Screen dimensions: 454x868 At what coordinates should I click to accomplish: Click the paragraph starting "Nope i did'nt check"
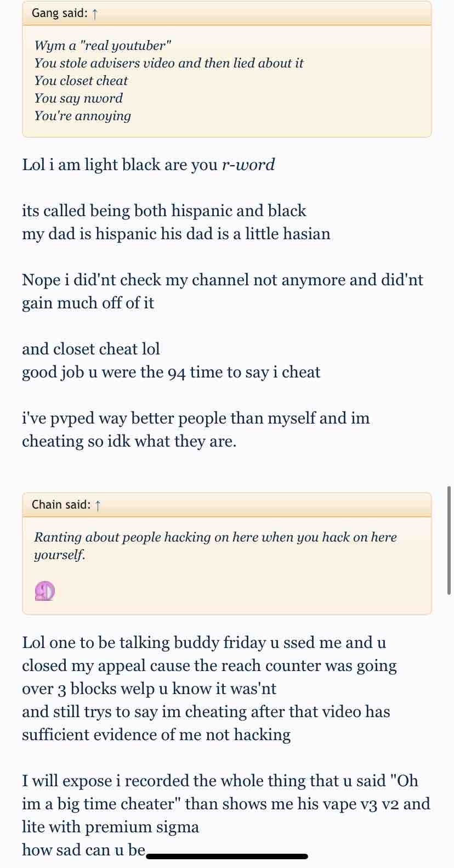223,291
